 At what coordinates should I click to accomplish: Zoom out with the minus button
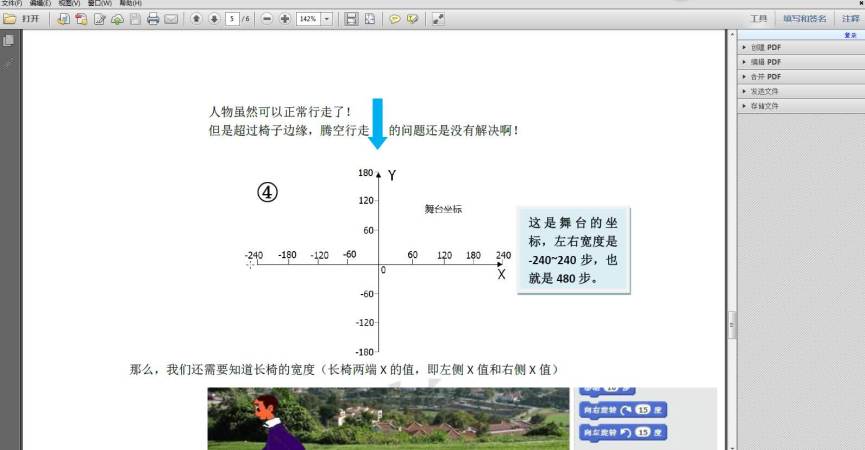tap(267, 19)
